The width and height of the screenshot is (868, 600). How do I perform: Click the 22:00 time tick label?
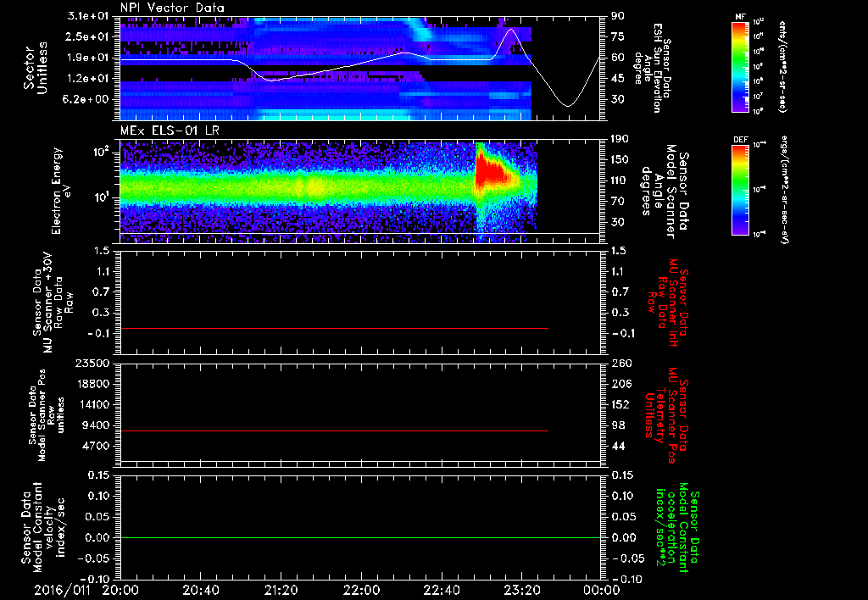(x=361, y=590)
